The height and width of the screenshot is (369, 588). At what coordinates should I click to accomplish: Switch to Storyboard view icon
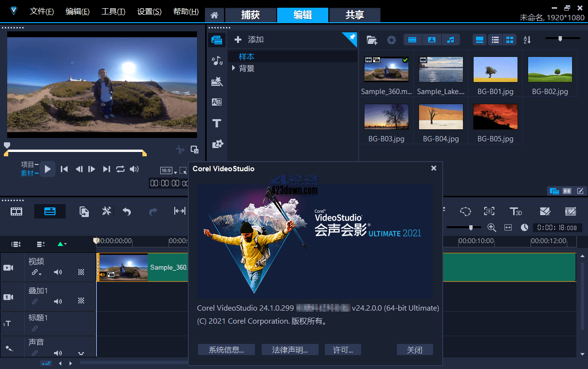coord(16,211)
